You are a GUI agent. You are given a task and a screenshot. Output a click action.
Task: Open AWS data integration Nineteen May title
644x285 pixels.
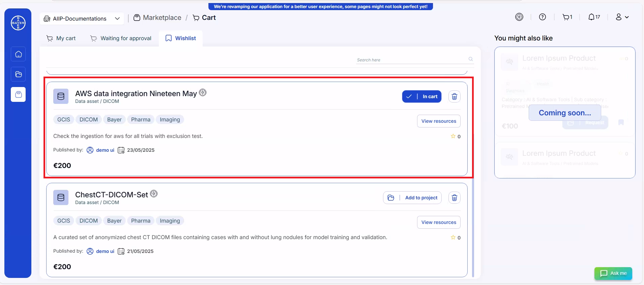[136, 93]
